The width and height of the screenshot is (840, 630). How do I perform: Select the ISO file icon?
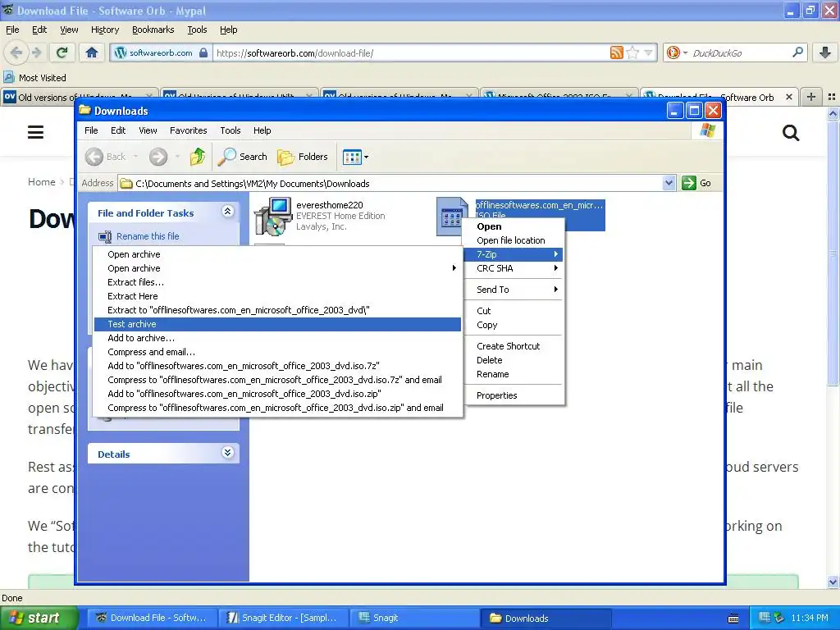click(x=451, y=216)
